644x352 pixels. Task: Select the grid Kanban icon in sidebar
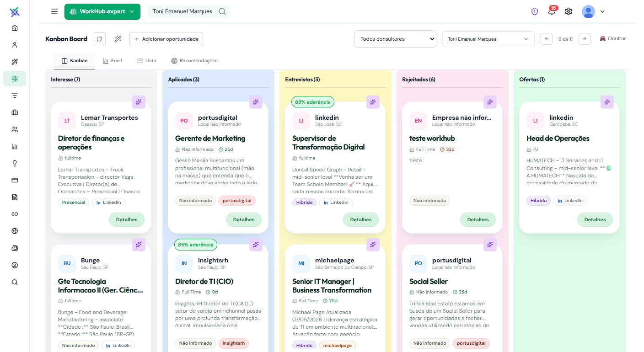coord(15,79)
